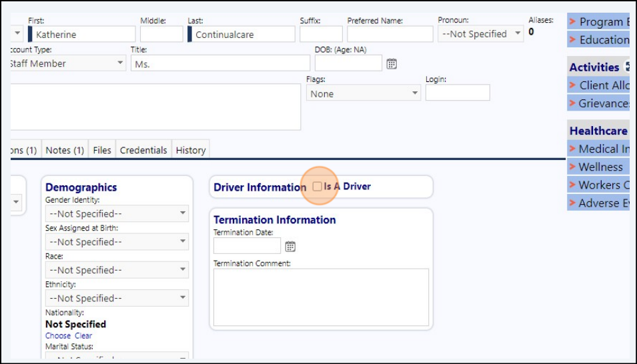This screenshot has width=637, height=364.
Task: Click the Termination Comment text area
Action: click(321, 297)
